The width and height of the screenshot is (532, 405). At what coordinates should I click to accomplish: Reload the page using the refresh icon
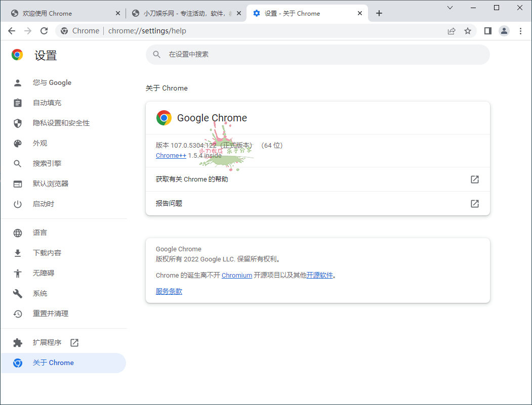tap(44, 31)
